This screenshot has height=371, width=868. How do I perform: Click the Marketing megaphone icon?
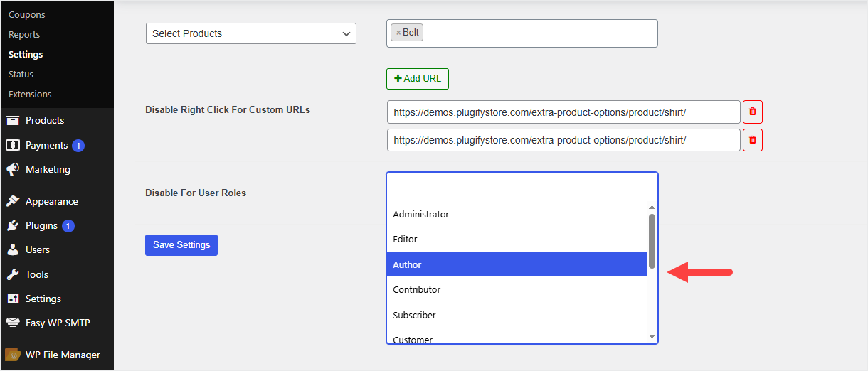tap(13, 169)
